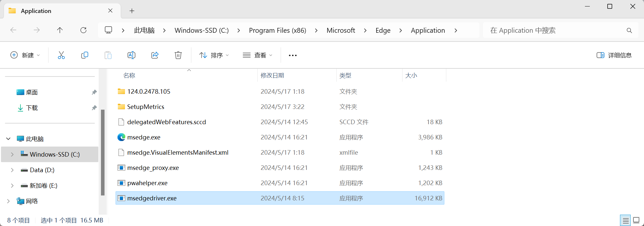Switch to details view in status bar
Image resolution: width=644 pixels, height=226 pixels.
[625, 220]
